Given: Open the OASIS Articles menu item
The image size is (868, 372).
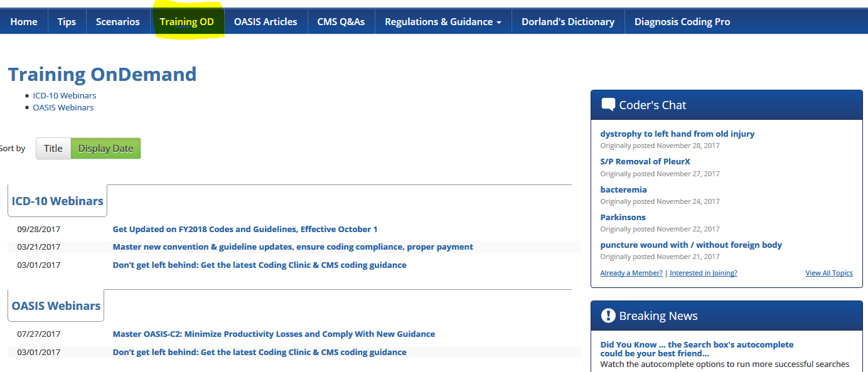Looking at the screenshot, I should (265, 21).
